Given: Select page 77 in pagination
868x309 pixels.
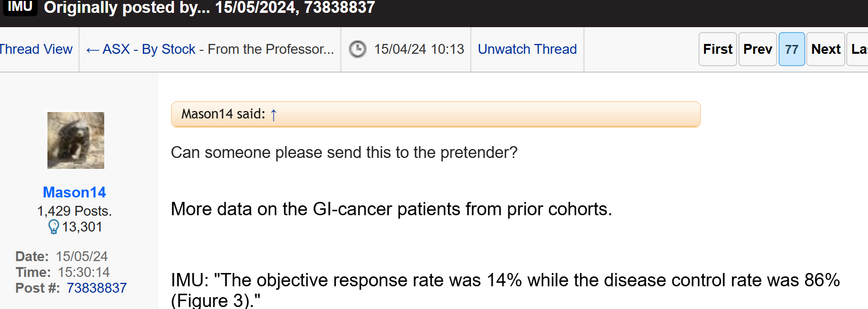Looking at the screenshot, I should pyautogui.click(x=791, y=49).
